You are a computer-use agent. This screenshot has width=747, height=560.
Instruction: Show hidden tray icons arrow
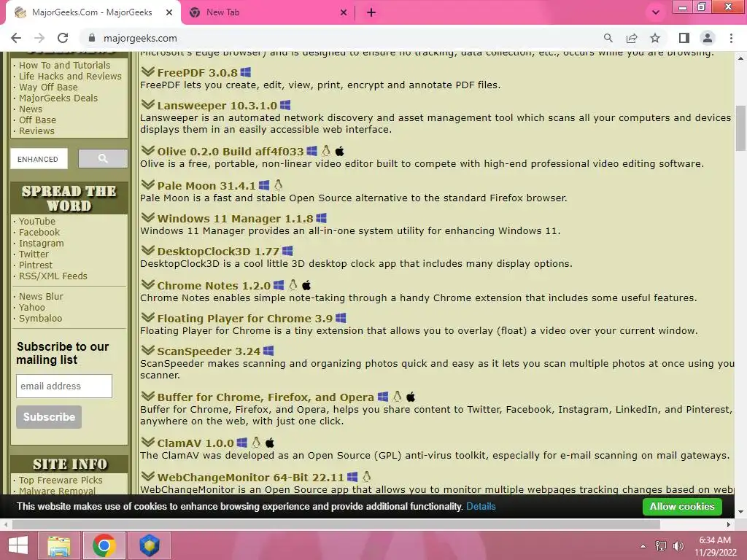(643, 546)
